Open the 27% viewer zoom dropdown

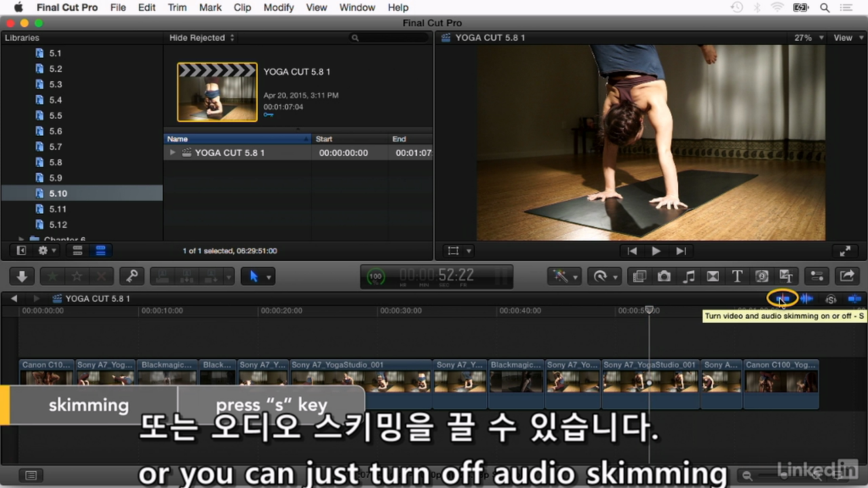pos(809,38)
